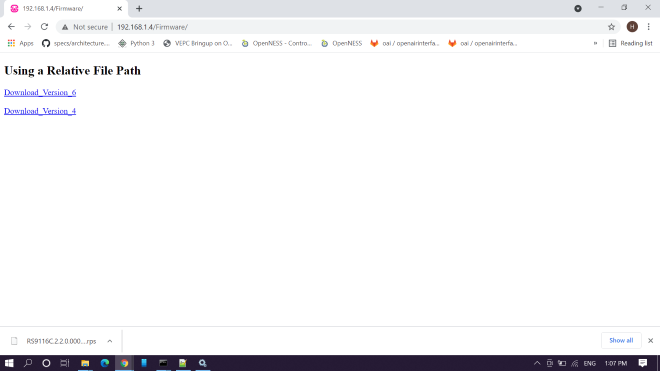Open the OpenNESS - Contro... bookmark
The width and height of the screenshot is (660, 371).
pos(277,43)
